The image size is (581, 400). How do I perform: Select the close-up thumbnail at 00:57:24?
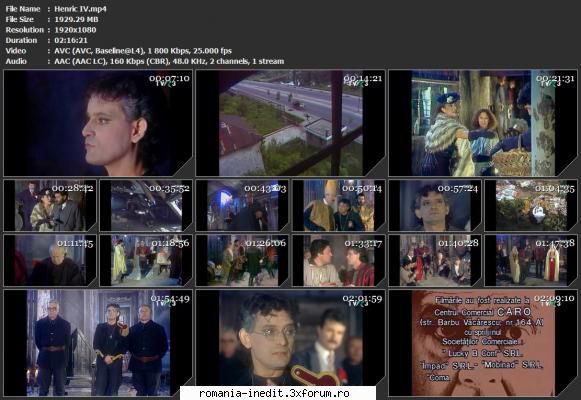(x=435, y=206)
